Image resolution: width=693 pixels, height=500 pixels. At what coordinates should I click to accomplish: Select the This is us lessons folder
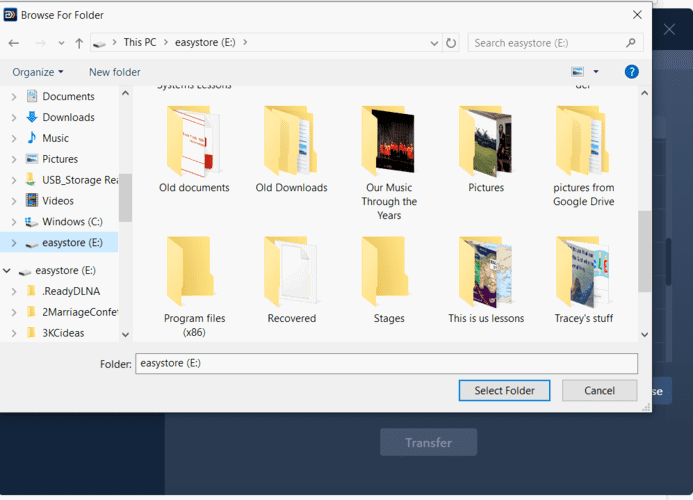pos(486,280)
